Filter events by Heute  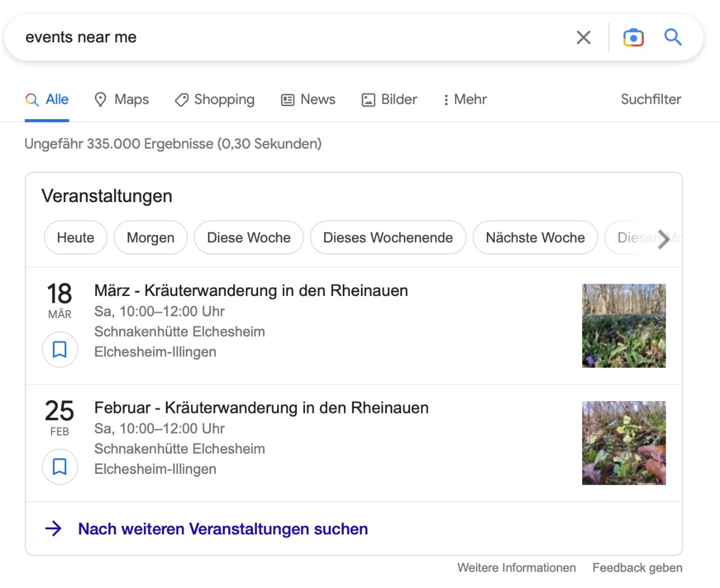pyautogui.click(x=76, y=238)
